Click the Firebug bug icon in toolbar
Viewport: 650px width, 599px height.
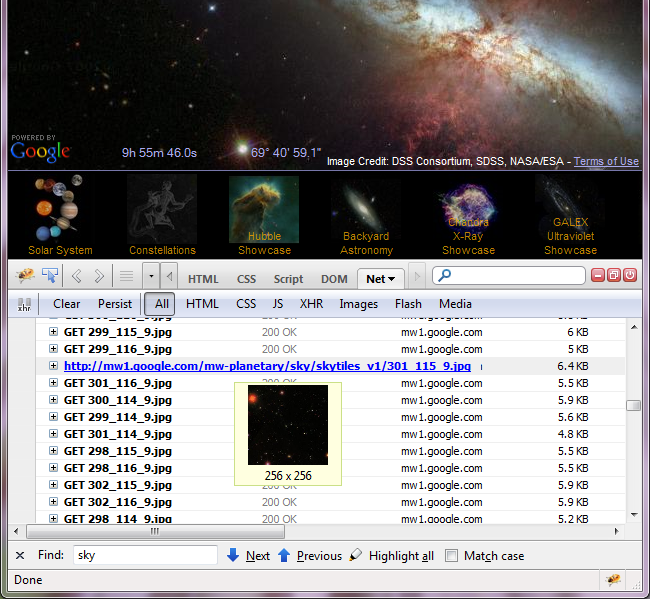[26, 275]
